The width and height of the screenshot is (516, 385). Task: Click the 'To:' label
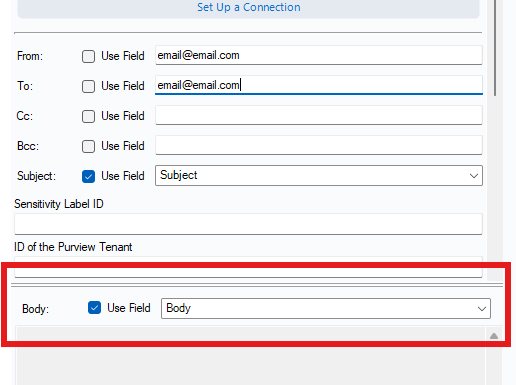pyautogui.click(x=25, y=86)
